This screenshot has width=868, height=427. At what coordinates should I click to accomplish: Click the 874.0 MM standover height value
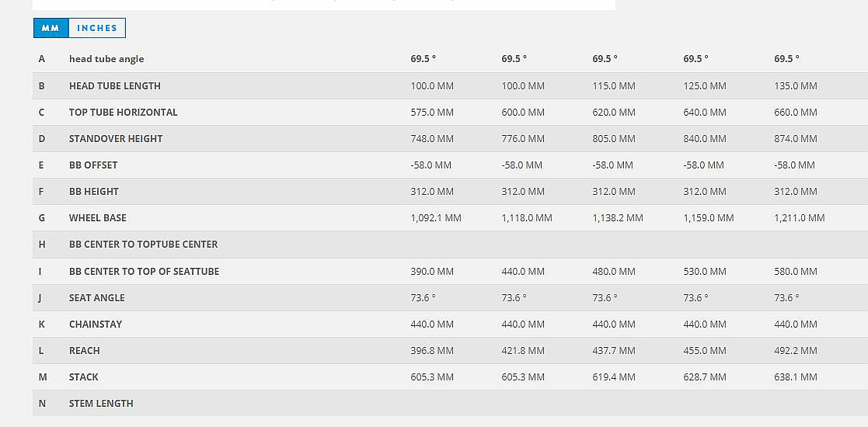pos(796,139)
